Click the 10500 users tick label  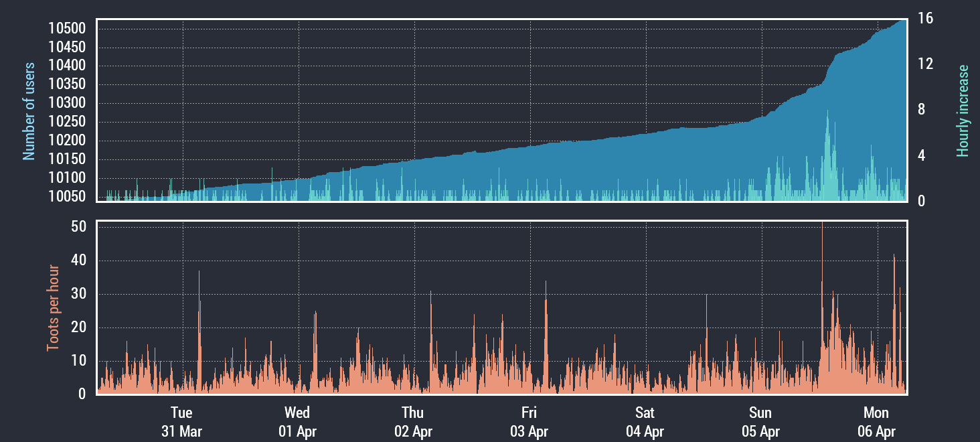click(67, 28)
